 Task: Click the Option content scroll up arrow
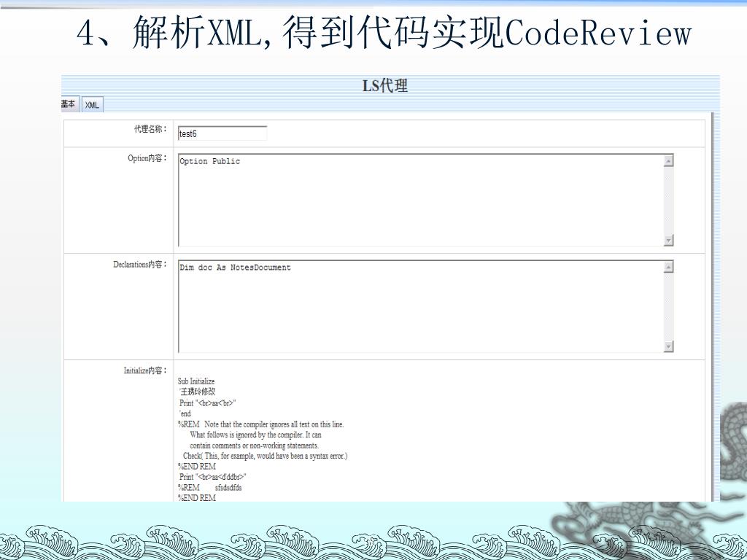tap(668, 161)
